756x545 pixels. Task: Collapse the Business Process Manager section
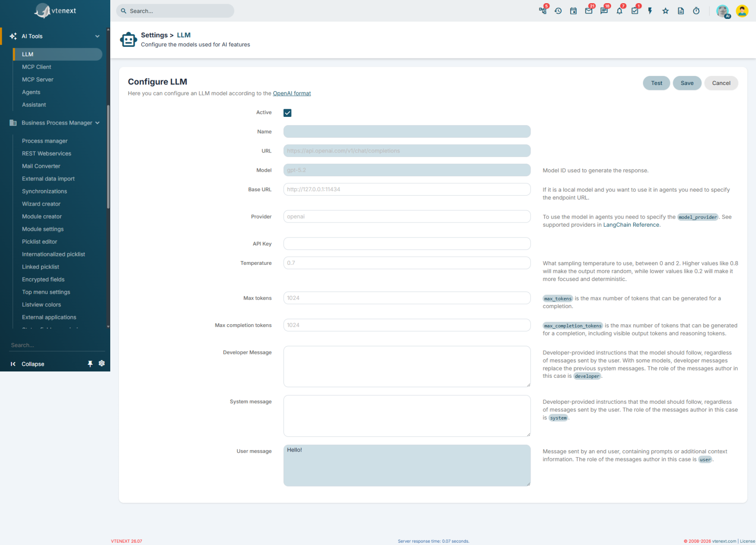pyautogui.click(x=97, y=123)
